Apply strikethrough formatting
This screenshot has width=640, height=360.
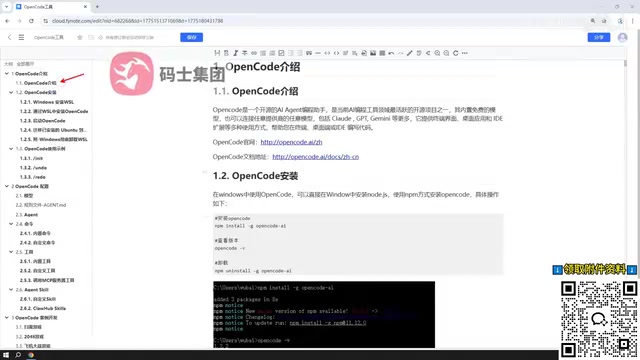[x=244, y=53]
